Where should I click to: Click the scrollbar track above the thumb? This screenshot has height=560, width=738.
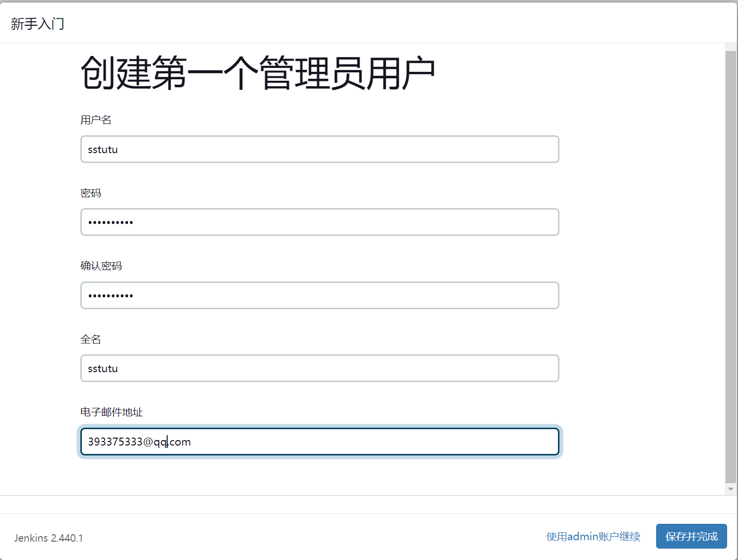[731, 47]
